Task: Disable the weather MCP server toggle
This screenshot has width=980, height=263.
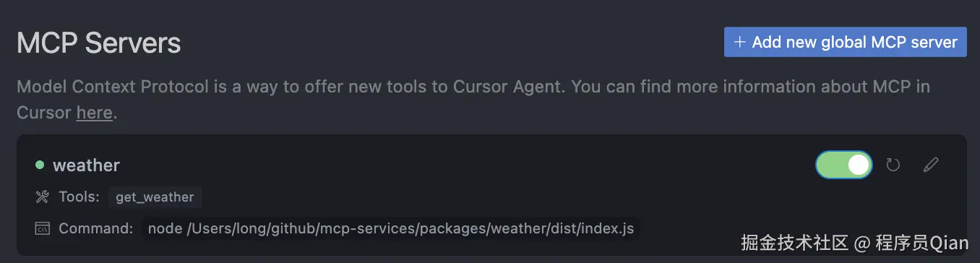Action: [843, 165]
